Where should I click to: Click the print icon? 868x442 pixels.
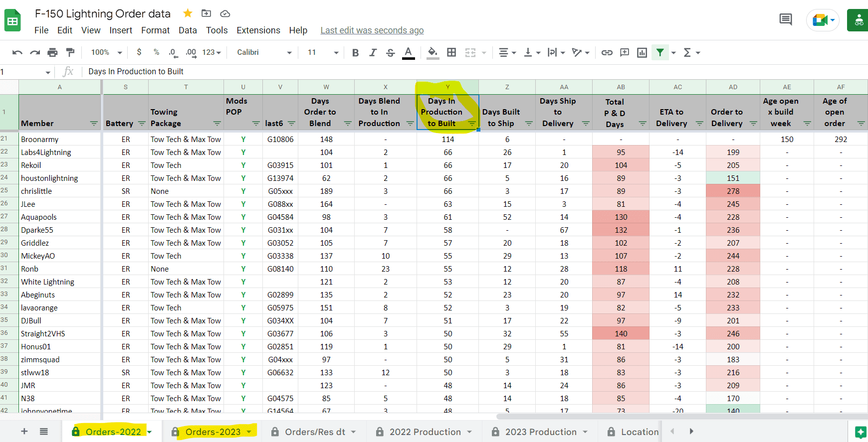(52, 52)
